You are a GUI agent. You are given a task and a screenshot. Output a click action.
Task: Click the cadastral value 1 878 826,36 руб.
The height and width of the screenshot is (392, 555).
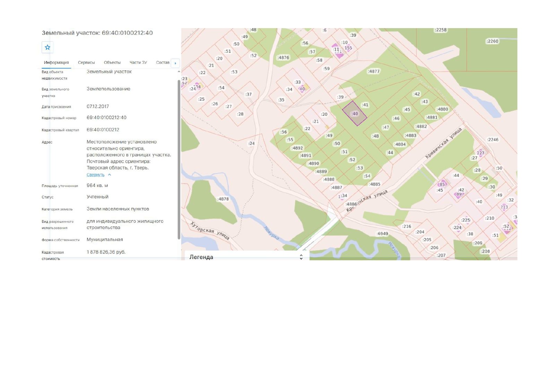(x=106, y=252)
